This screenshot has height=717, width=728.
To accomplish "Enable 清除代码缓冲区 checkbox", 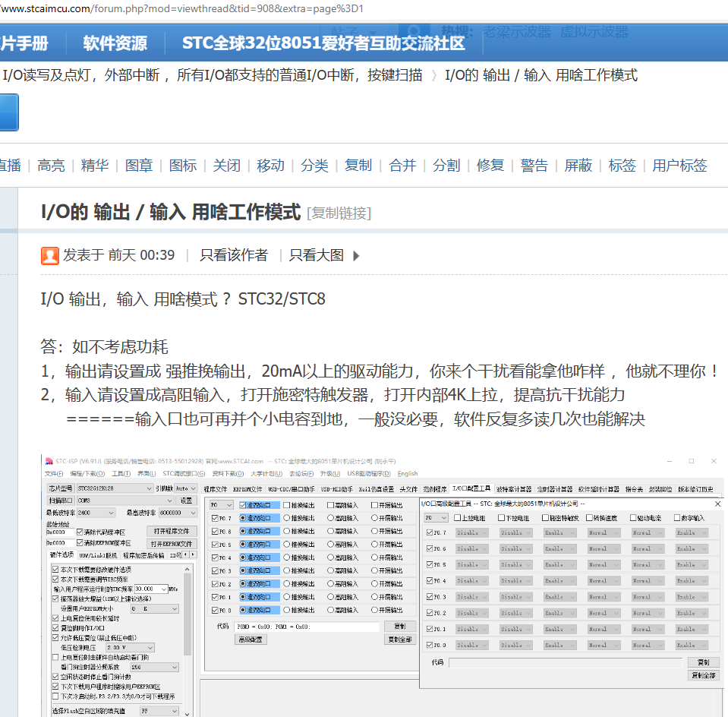I will pos(80,532).
